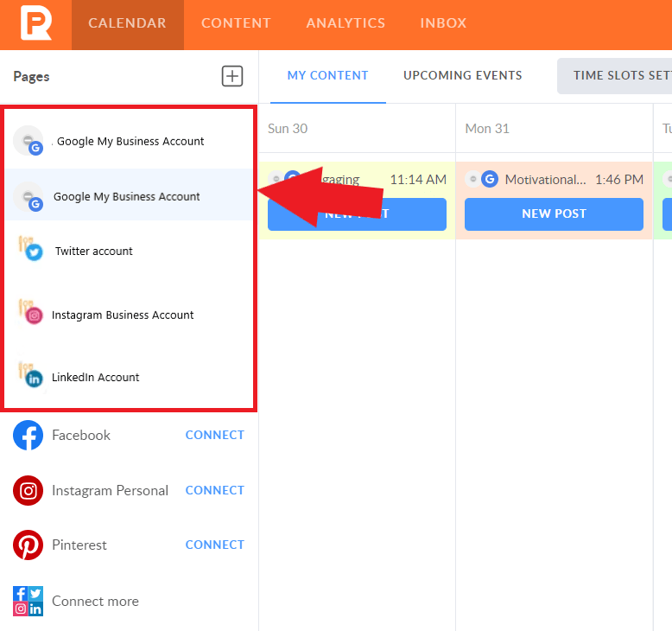The image size is (672, 631).
Task: Click highlighted Google My Business avatar icon
Action: tap(29, 196)
